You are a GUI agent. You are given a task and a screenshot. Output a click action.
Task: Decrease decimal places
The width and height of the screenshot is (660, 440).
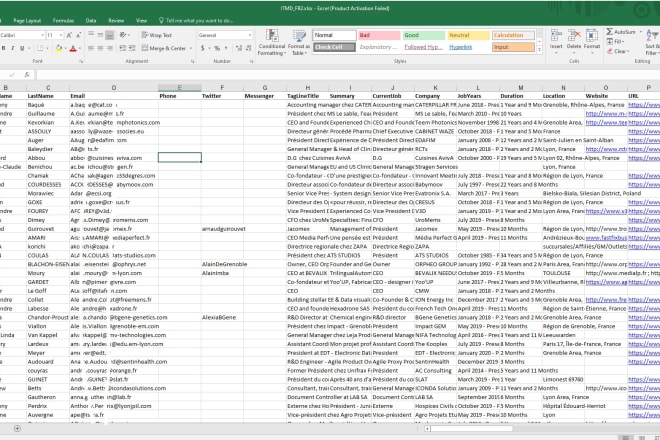(248, 48)
